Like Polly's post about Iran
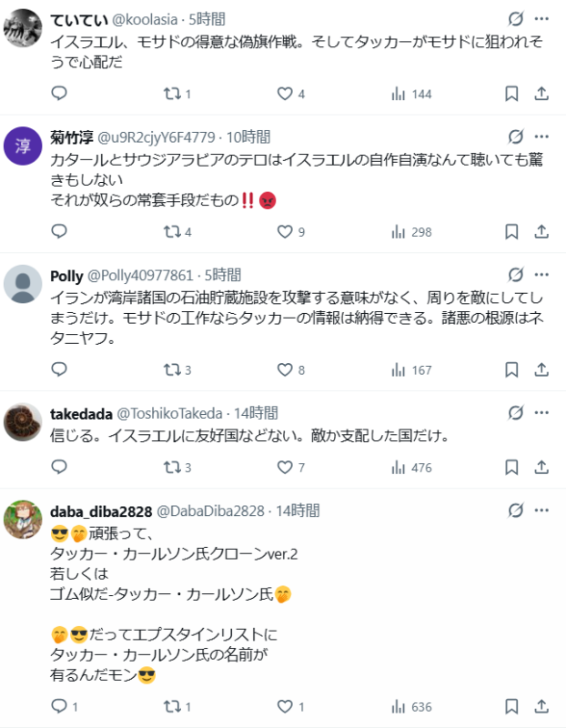Image resolution: width=566 pixels, height=728 pixels. pyautogui.click(x=285, y=369)
